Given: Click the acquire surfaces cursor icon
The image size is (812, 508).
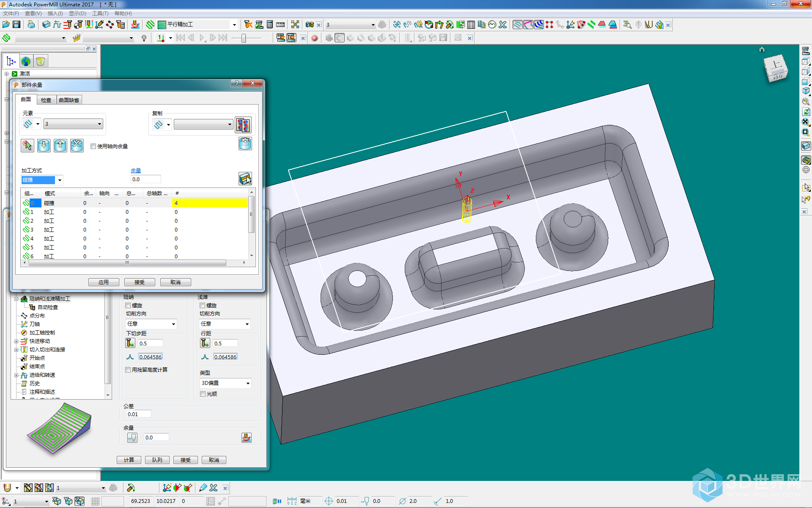Looking at the screenshot, I should (27, 146).
